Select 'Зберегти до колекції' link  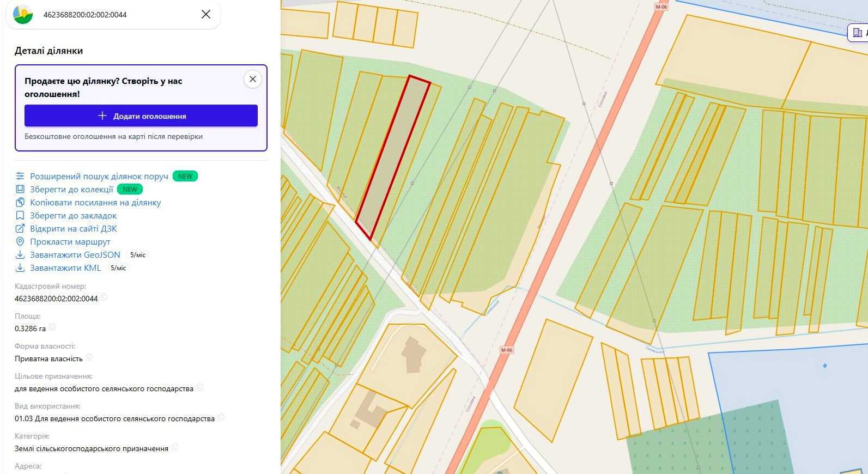pos(71,189)
